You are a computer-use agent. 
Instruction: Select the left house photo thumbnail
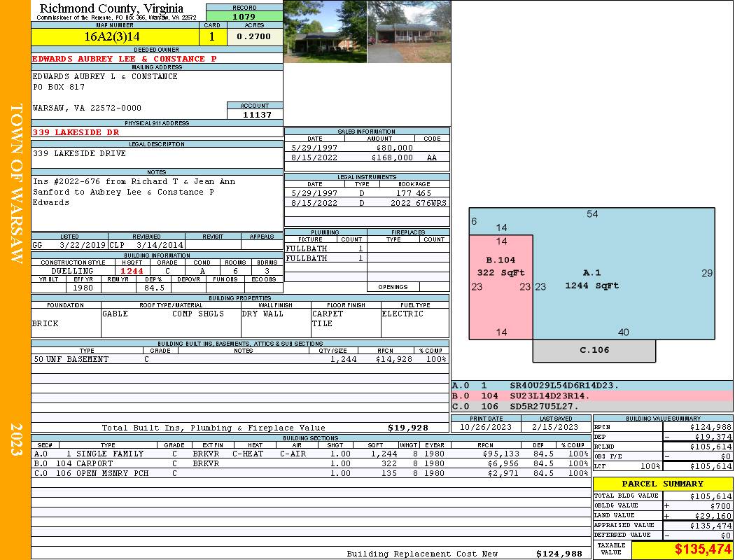325,31
